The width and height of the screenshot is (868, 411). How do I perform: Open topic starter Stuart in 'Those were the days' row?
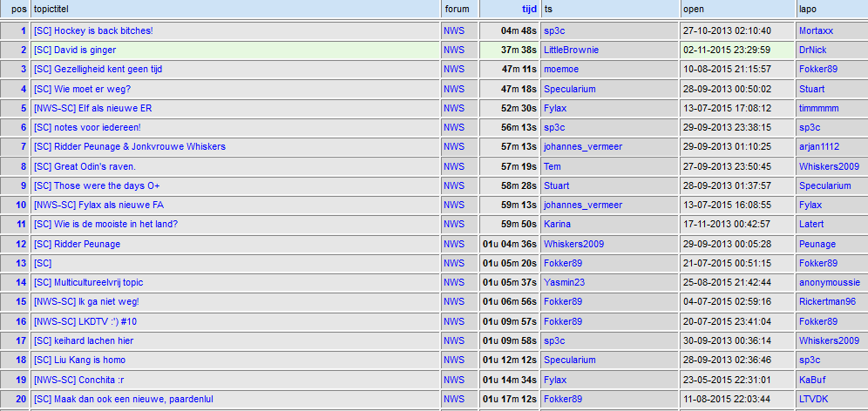556,185
